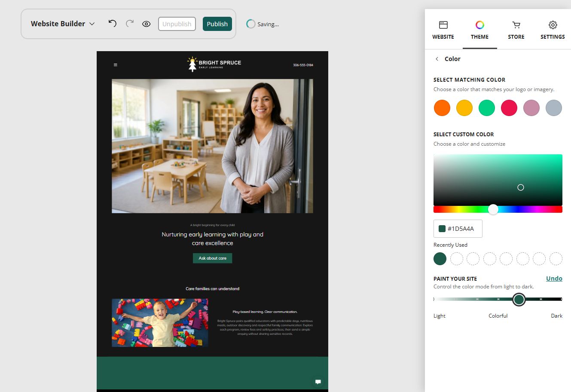571x392 pixels.
Task: Open the chat bubble icon in preview
Action: (318, 382)
